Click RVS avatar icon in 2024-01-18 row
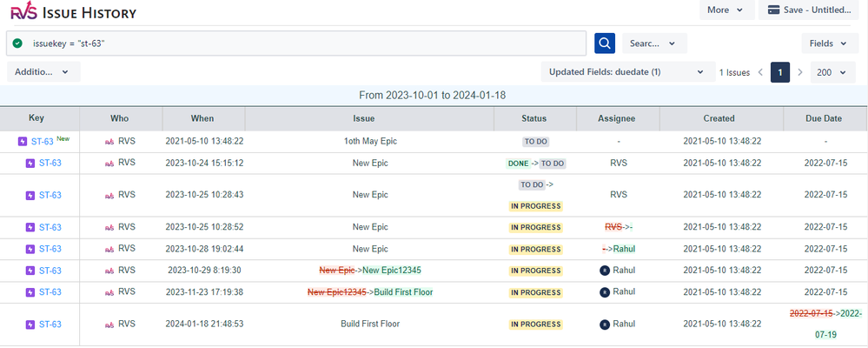Image resolution: width=868 pixels, height=348 pixels. coord(109,325)
